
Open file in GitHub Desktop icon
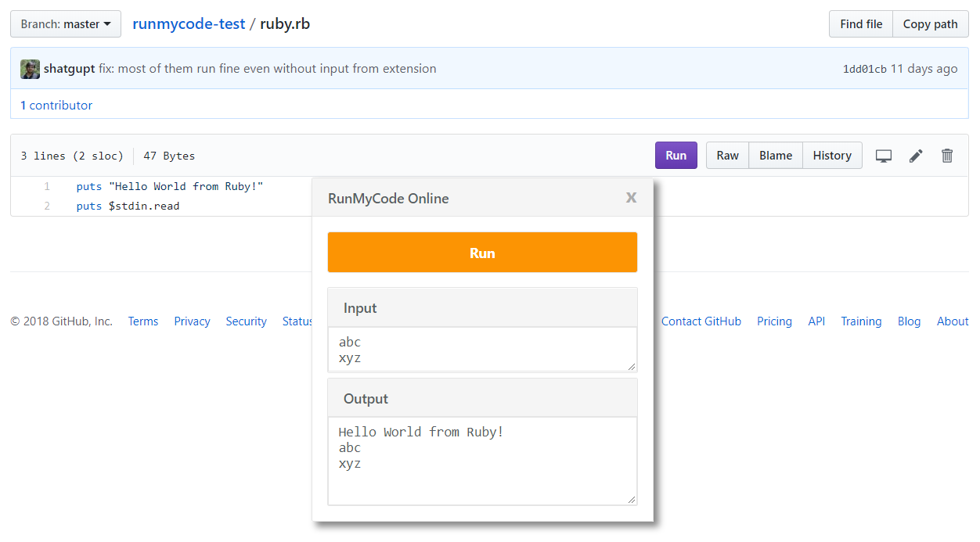(x=884, y=156)
